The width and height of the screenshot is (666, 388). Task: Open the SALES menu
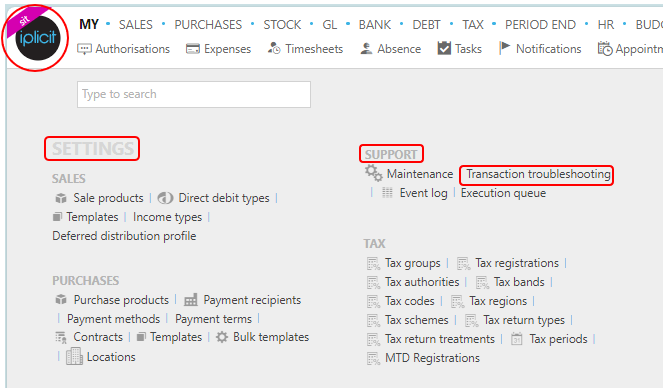[135, 25]
